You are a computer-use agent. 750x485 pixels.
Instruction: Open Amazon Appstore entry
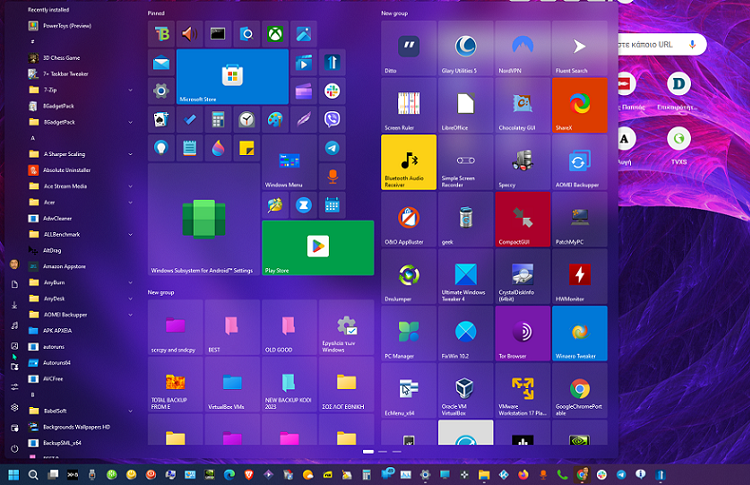80,266
